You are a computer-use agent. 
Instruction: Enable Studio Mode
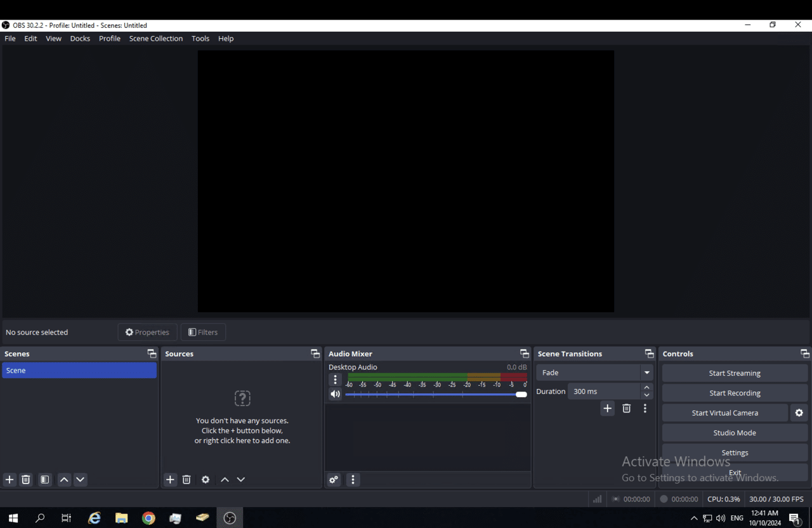(735, 432)
